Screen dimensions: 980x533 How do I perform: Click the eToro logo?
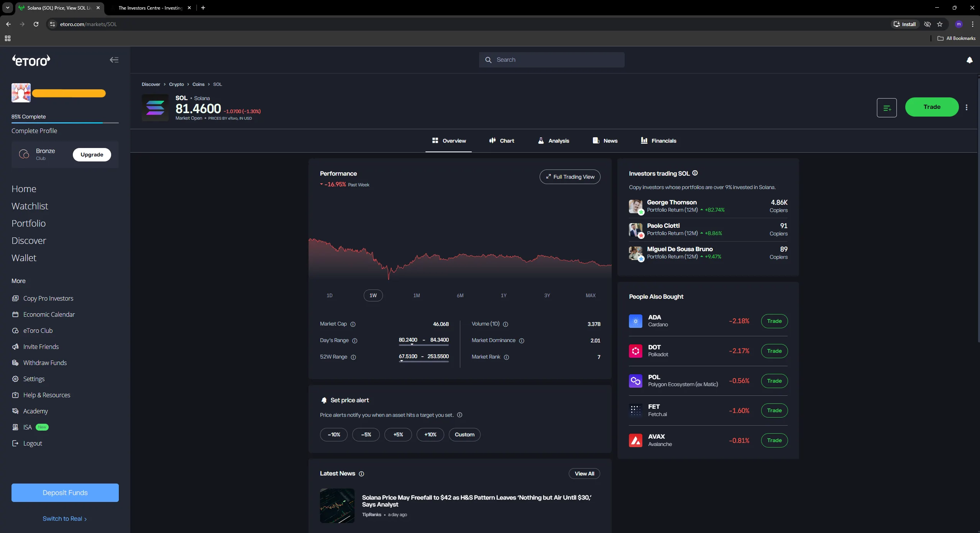[31, 61]
